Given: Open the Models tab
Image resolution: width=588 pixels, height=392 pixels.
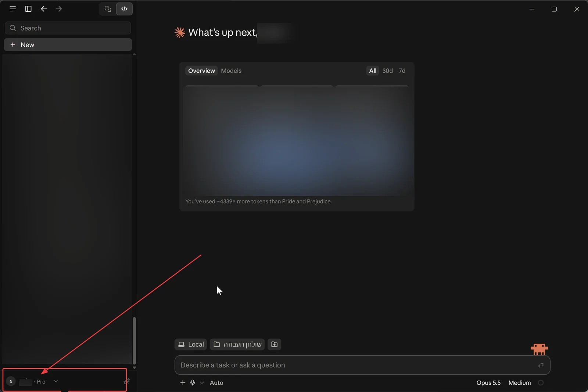Looking at the screenshot, I should click(x=231, y=71).
